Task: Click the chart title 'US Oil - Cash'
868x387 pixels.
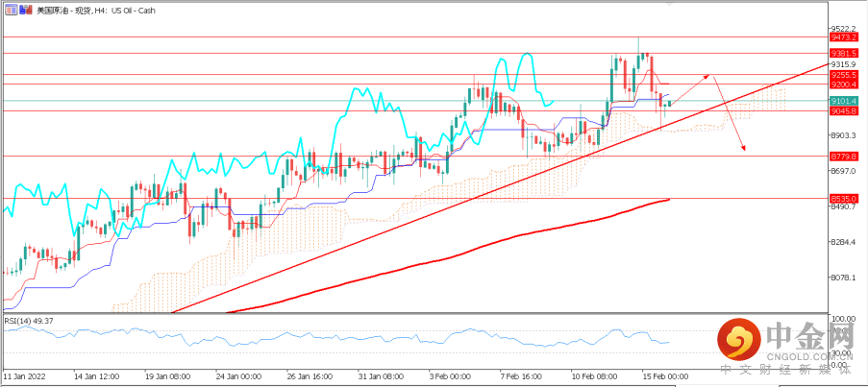Action: 133,11
